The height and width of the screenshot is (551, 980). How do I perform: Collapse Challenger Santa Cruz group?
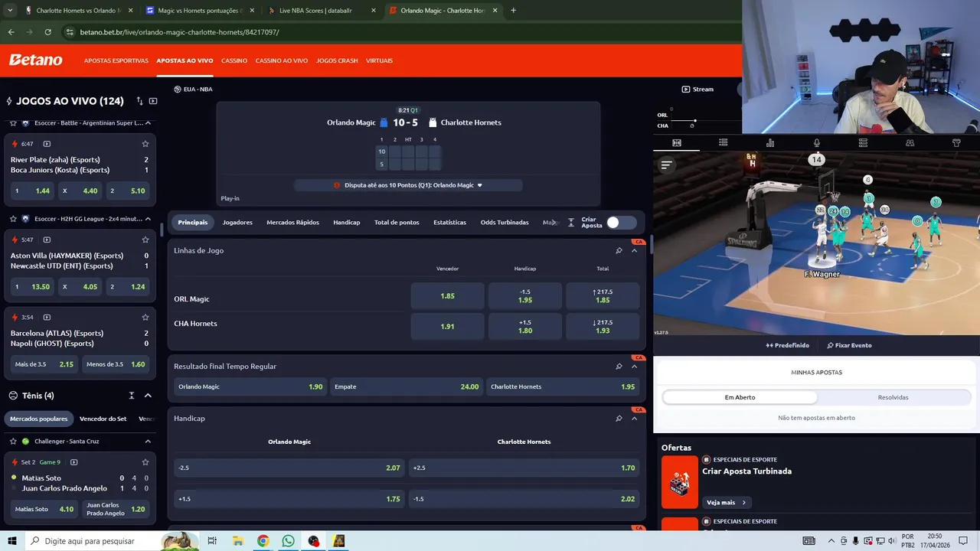click(148, 442)
